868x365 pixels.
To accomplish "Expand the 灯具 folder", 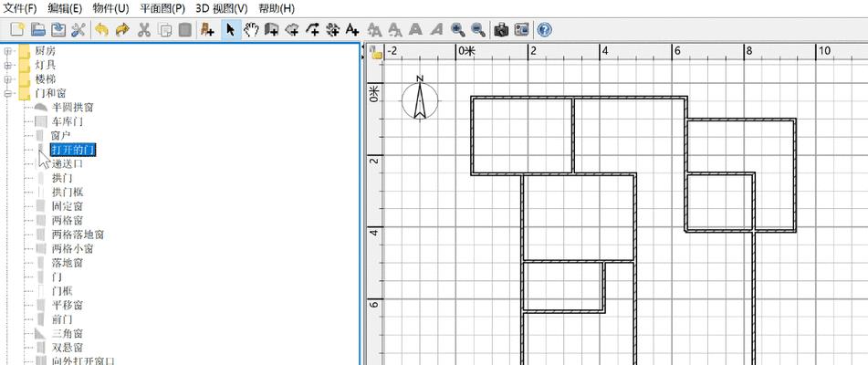I will click(7, 66).
